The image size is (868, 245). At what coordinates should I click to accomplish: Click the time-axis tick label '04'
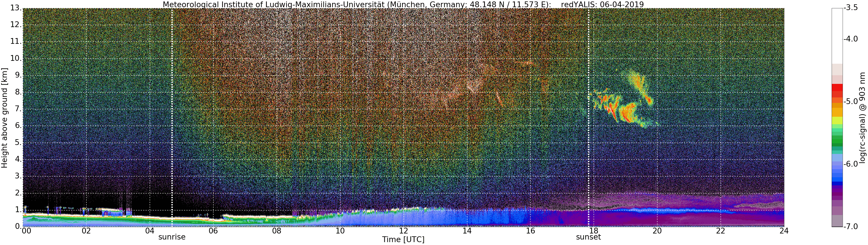point(150,231)
